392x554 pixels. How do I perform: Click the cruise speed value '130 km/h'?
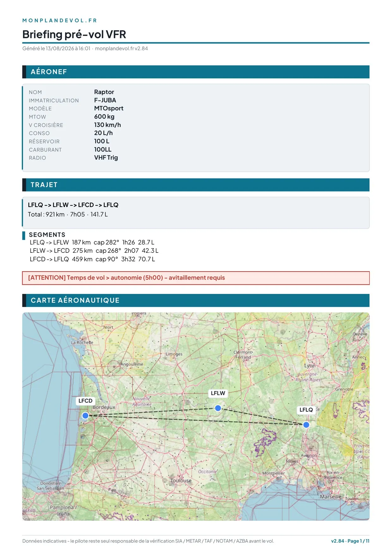(107, 125)
